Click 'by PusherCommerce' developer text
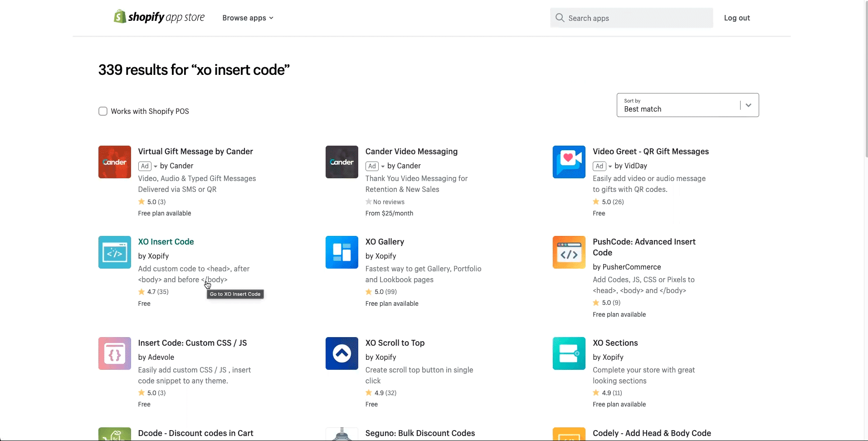Viewport: 868px width, 441px height. pyautogui.click(x=627, y=267)
